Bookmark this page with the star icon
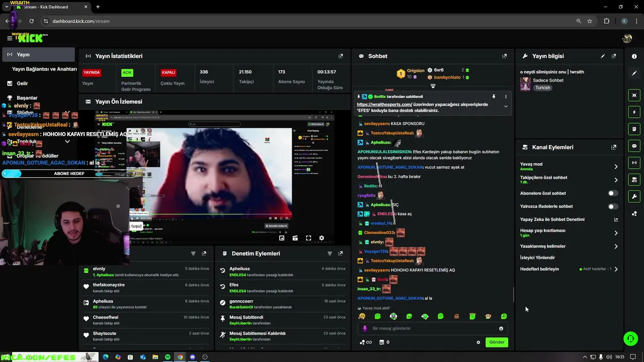Screen dimensions: 644x362 (x=590, y=21)
